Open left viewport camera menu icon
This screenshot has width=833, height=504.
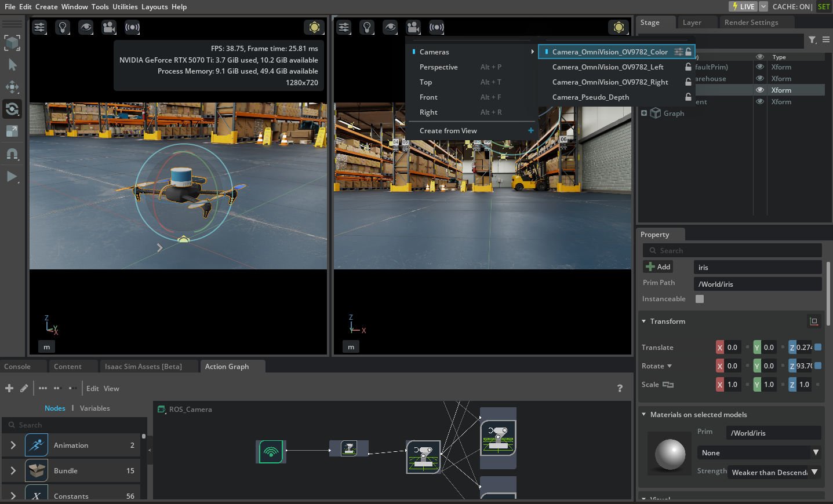point(108,27)
